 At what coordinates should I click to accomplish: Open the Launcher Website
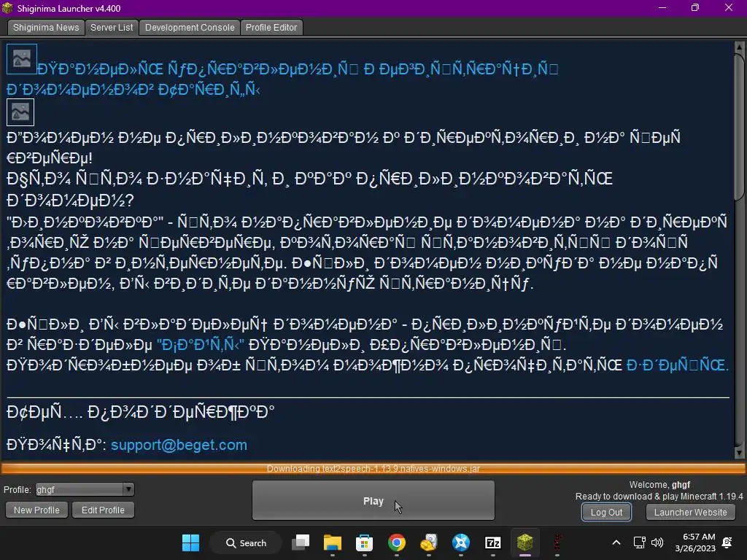690,513
